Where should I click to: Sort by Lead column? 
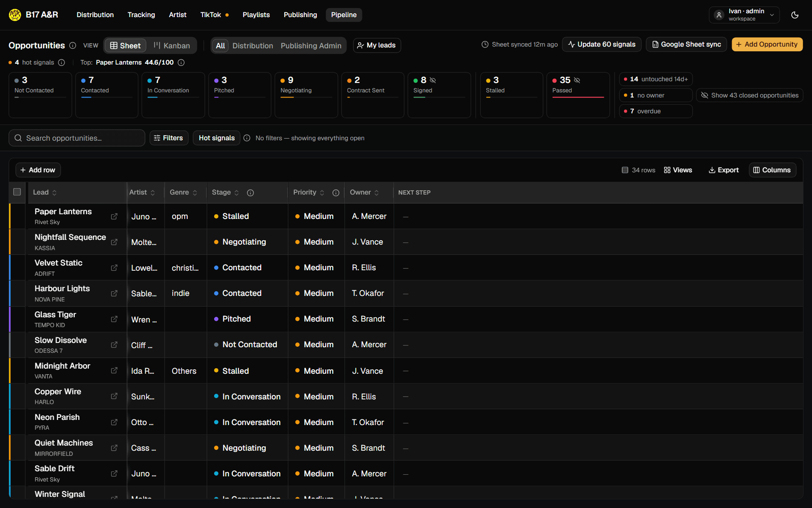click(x=45, y=192)
